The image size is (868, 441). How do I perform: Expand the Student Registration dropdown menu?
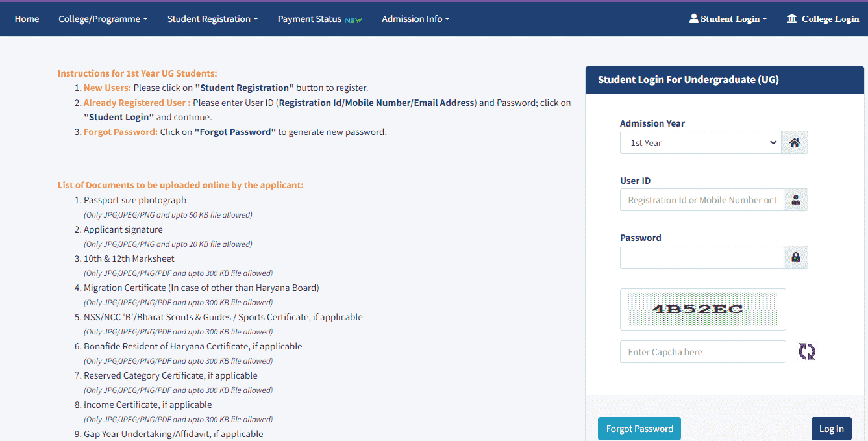pyautogui.click(x=212, y=19)
